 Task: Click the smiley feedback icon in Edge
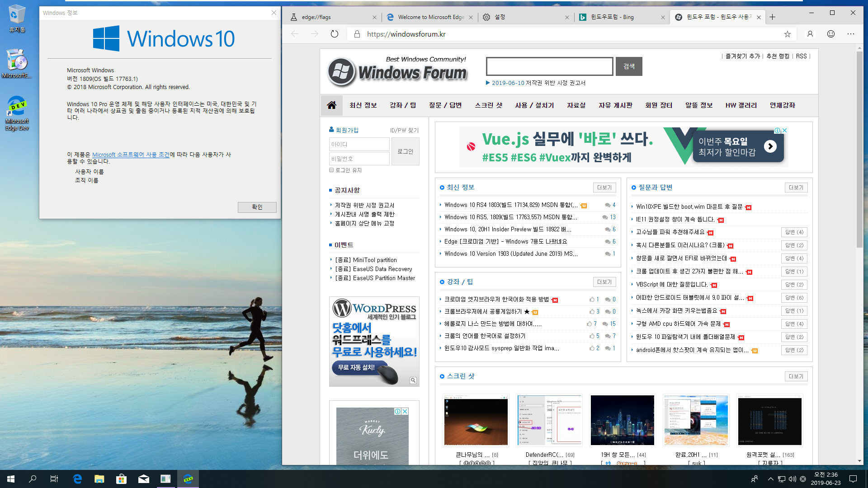(x=831, y=34)
